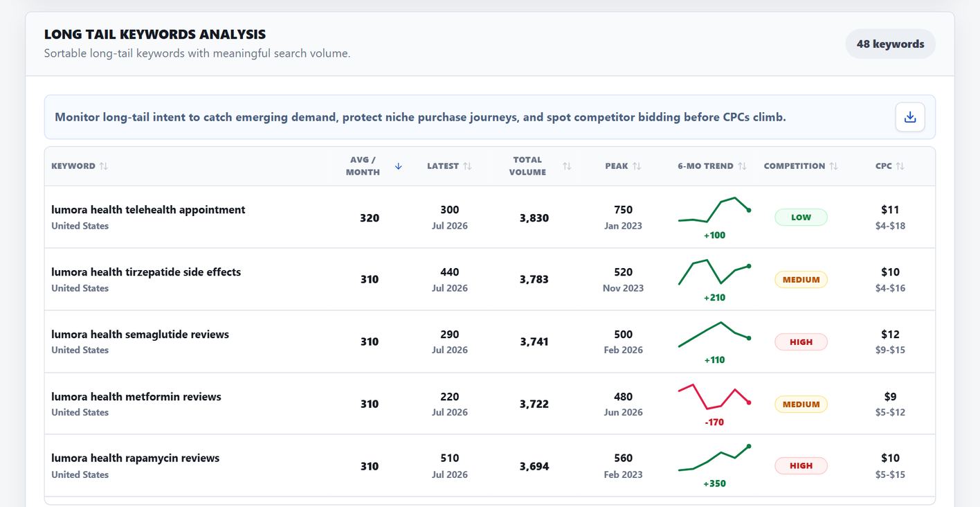Click avg month value 320
Screen dimensions: 980x507
click(x=370, y=217)
